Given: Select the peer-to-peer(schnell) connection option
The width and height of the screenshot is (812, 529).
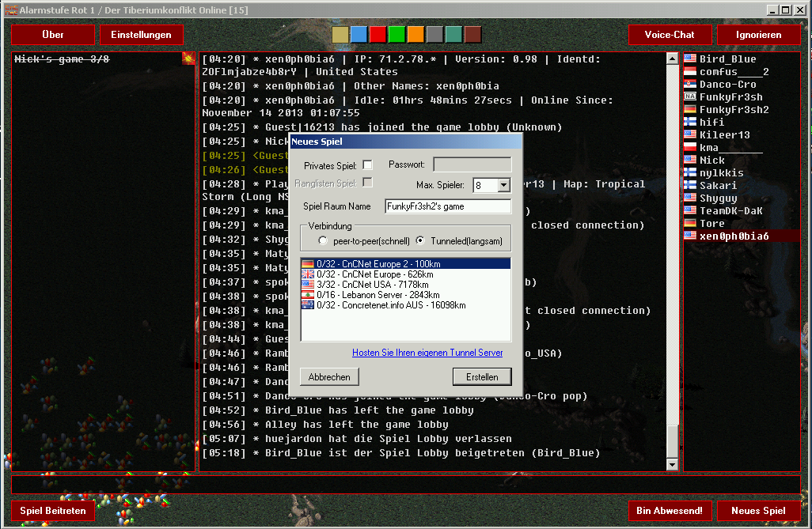Looking at the screenshot, I should click(x=323, y=240).
